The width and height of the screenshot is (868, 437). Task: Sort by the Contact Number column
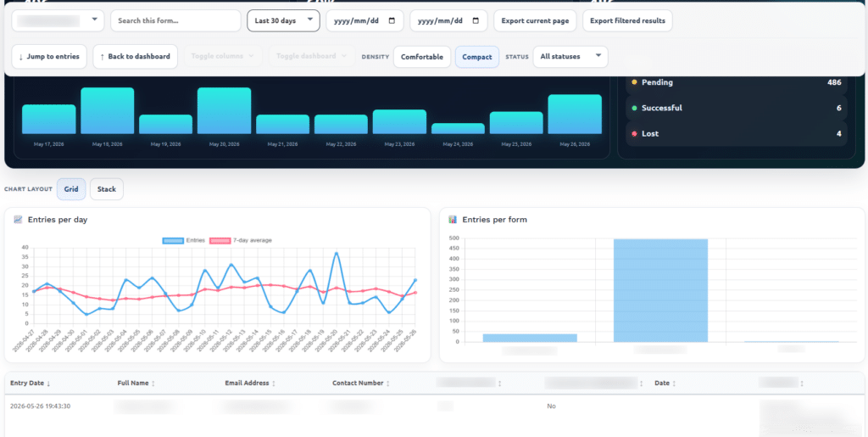click(x=361, y=383)
